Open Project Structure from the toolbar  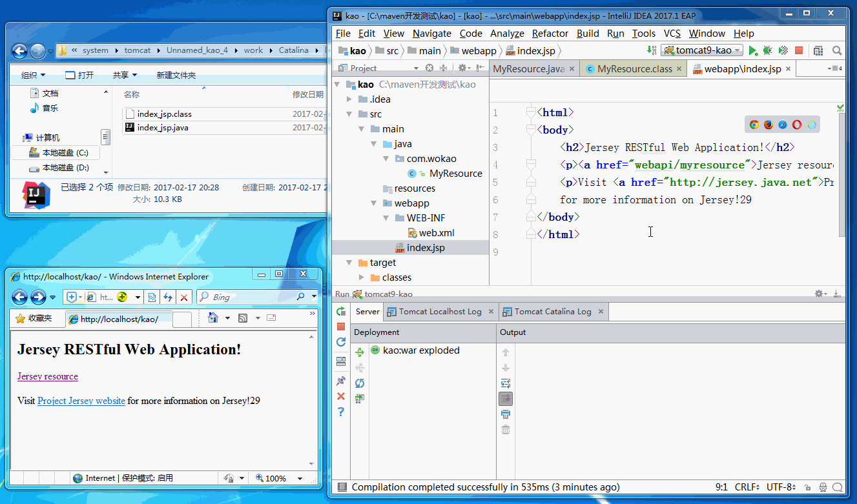(x=818, y=50)
